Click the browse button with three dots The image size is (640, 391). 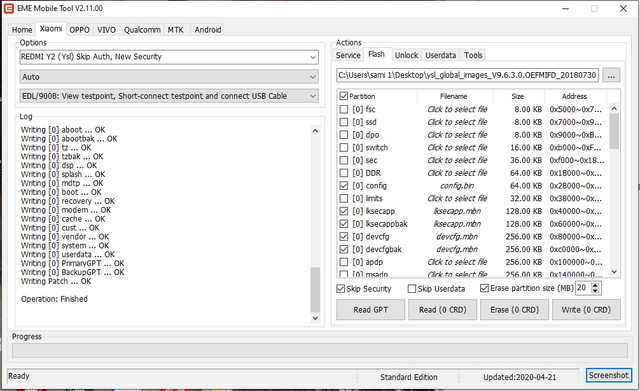click(611, 75)
